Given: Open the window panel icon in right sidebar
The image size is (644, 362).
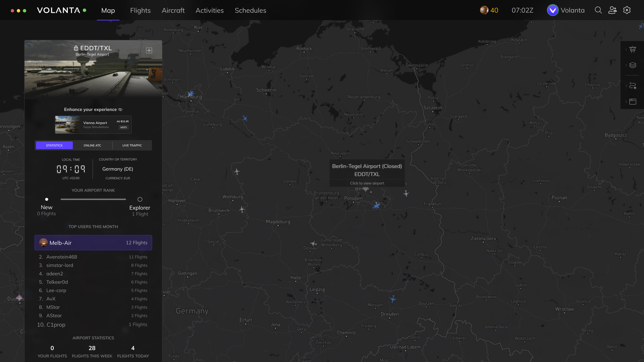Looking at the screenshot, I should [x=633, y=102].
